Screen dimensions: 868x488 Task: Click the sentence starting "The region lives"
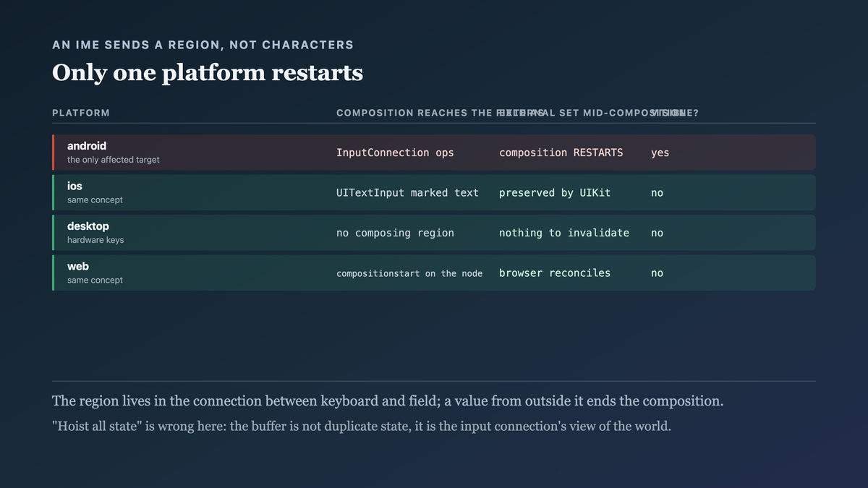[x=388, y=401]
